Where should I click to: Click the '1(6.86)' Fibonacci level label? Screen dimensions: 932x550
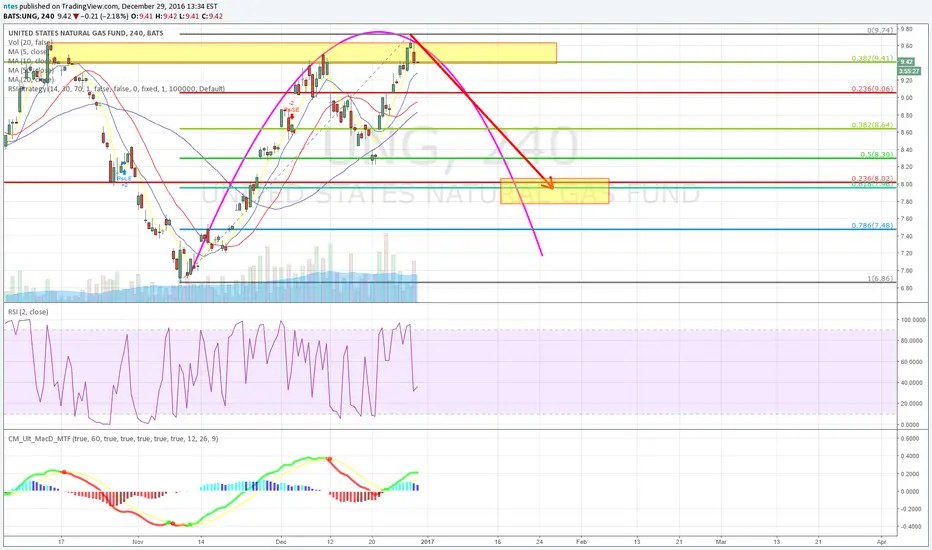click(880, 278)
